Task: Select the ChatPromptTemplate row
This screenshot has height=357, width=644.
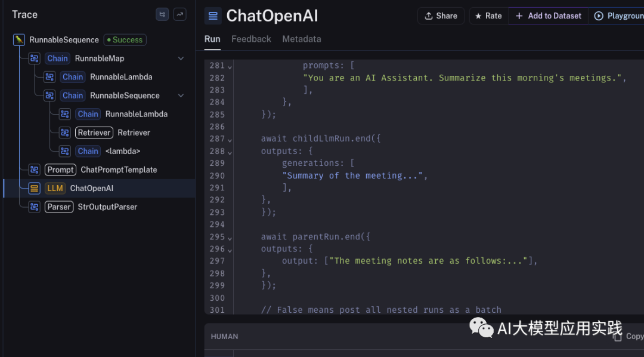Action: tap(99, 170)
